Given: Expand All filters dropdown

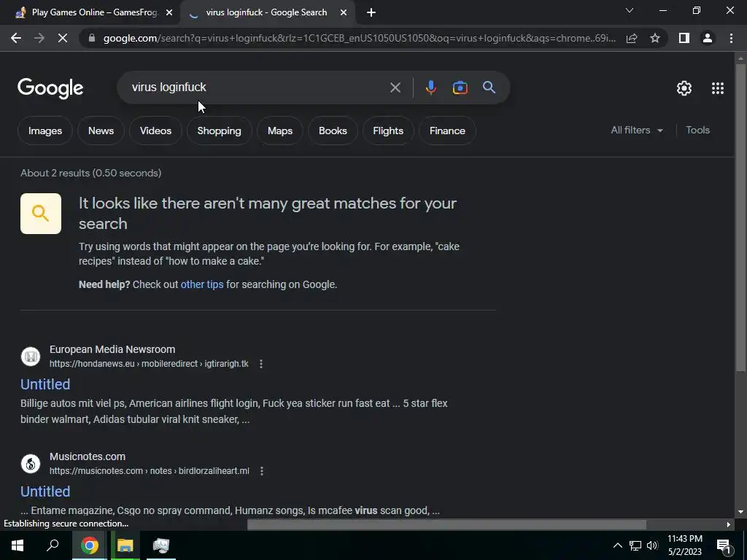Looking at the screenshot, I should coord(637,130).
